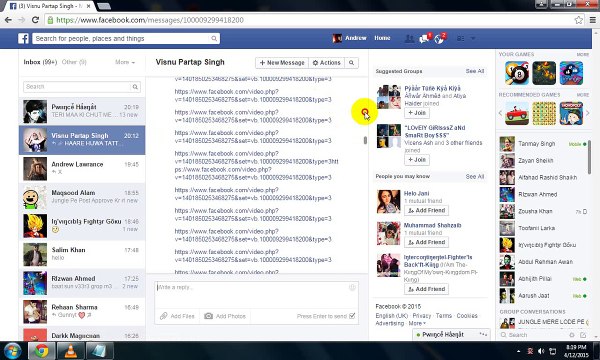Open third game icon under Your Games
Image resolution: width=600 pixels, height=360 pixels.
(x=571, y=73)
